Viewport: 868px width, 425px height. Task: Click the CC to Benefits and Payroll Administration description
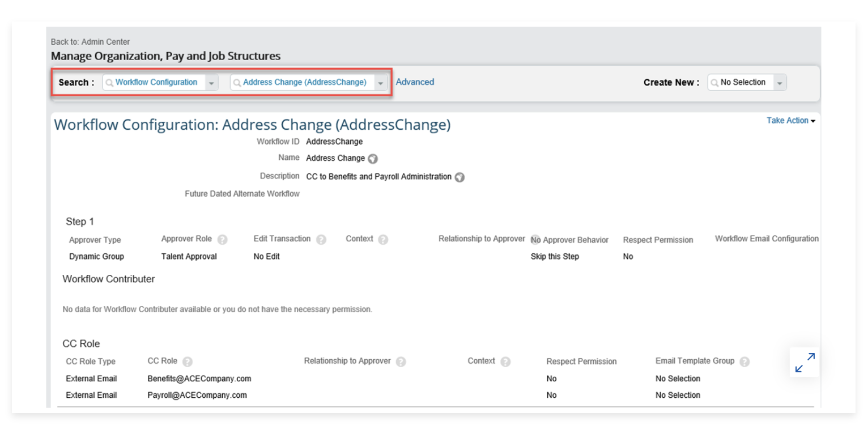[378, 177]
